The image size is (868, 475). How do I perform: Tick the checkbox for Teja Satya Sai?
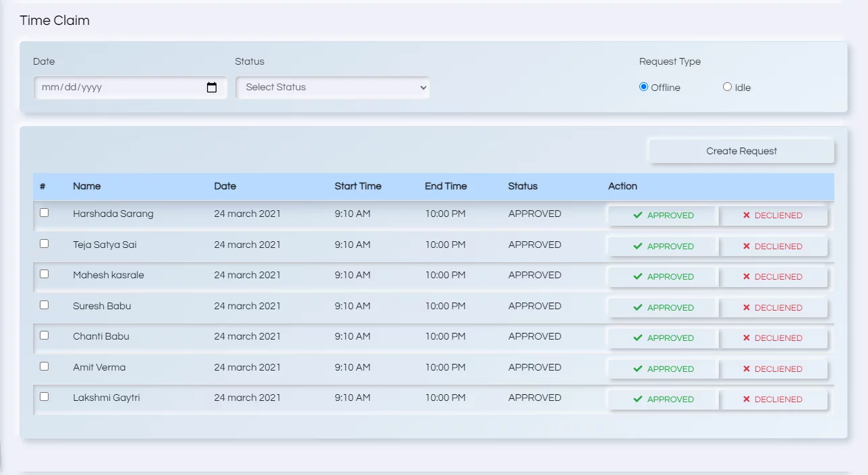(45, 243)
